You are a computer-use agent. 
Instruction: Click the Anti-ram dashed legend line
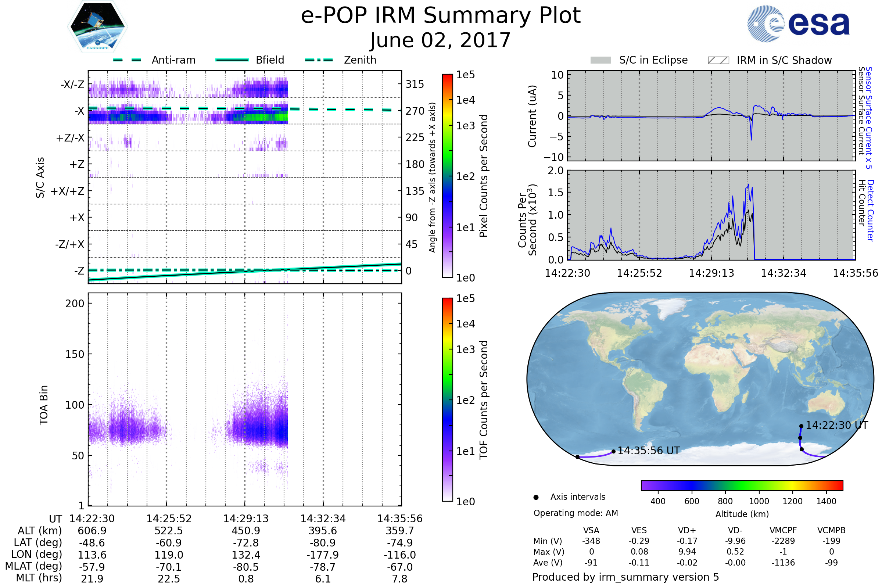127,60
